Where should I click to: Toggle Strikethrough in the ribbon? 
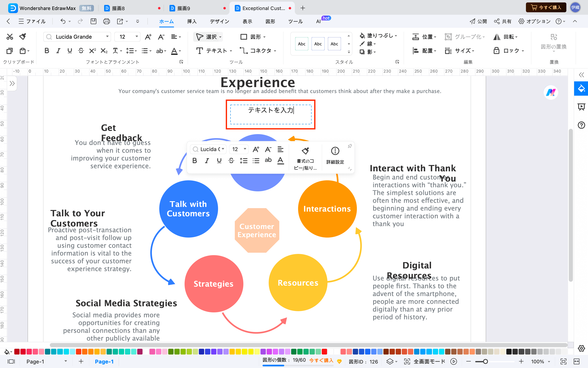coord(81,51)
